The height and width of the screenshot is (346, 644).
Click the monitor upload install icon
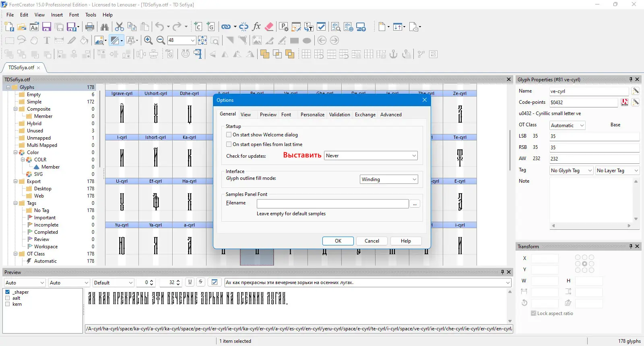point(361,27)
